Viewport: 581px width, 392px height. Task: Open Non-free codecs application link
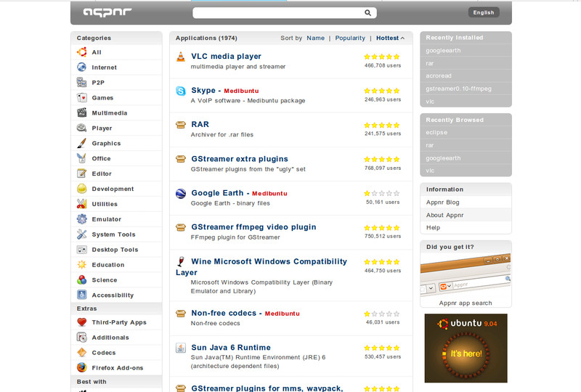[224, 313]
